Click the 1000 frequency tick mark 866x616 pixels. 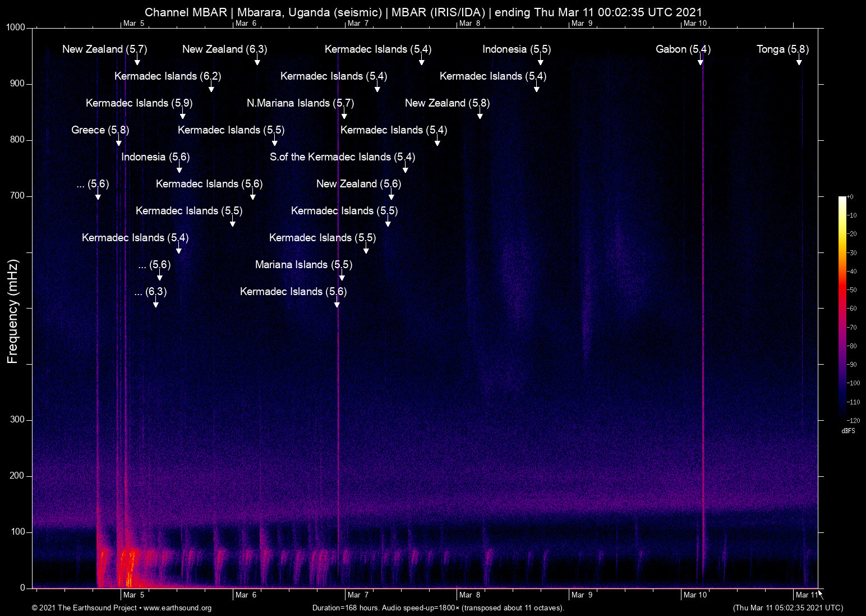pos(15,27)
